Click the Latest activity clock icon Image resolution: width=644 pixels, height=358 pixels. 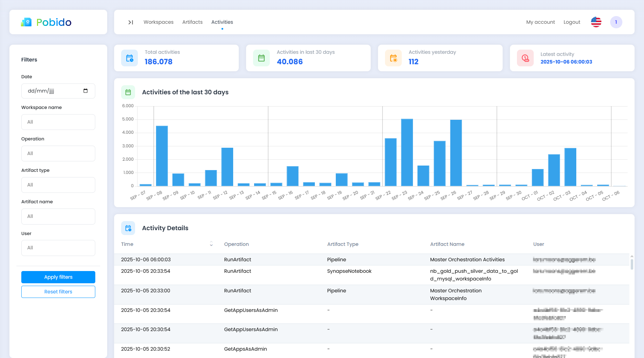coord(525,58)
